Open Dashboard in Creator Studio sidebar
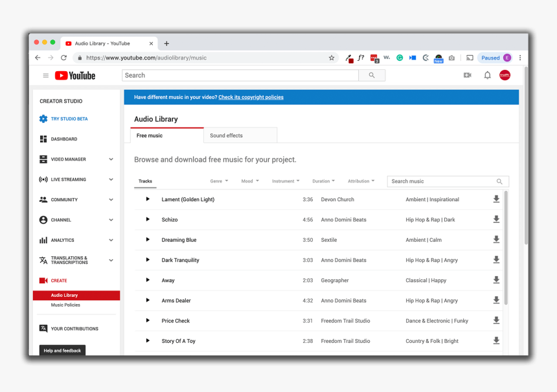557x392 pixels. [58, 139]
